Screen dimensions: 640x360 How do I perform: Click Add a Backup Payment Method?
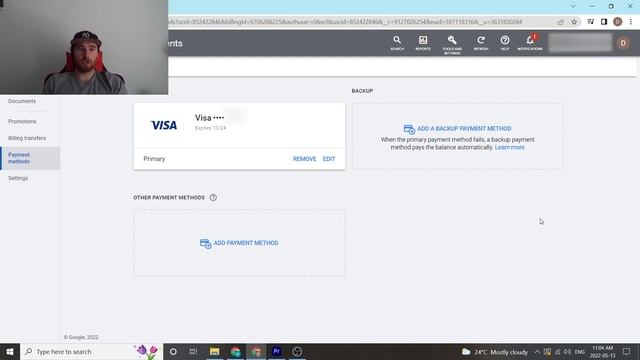(457, 129)
